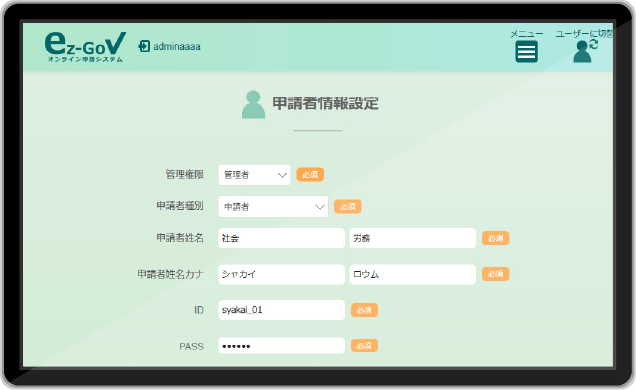The width and height of the screenshot is (636, 390).
Task: Click the ユーザーに切替 label
Action: tap(584, 34)
